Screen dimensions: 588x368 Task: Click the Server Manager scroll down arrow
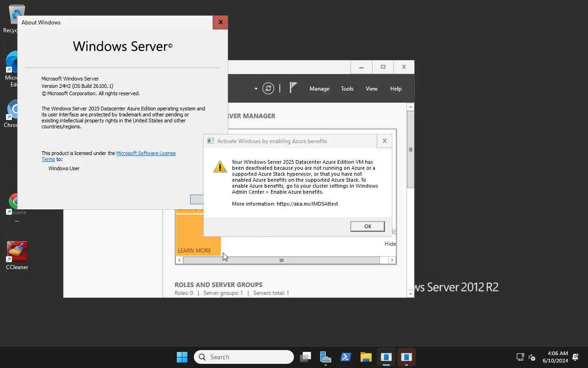411,293
